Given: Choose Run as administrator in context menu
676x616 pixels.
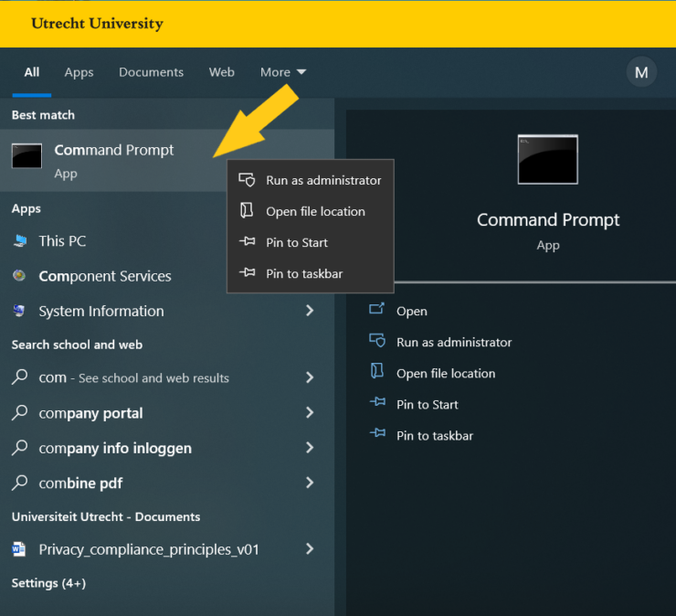Looking at the screenshot, I should point(311,180).
